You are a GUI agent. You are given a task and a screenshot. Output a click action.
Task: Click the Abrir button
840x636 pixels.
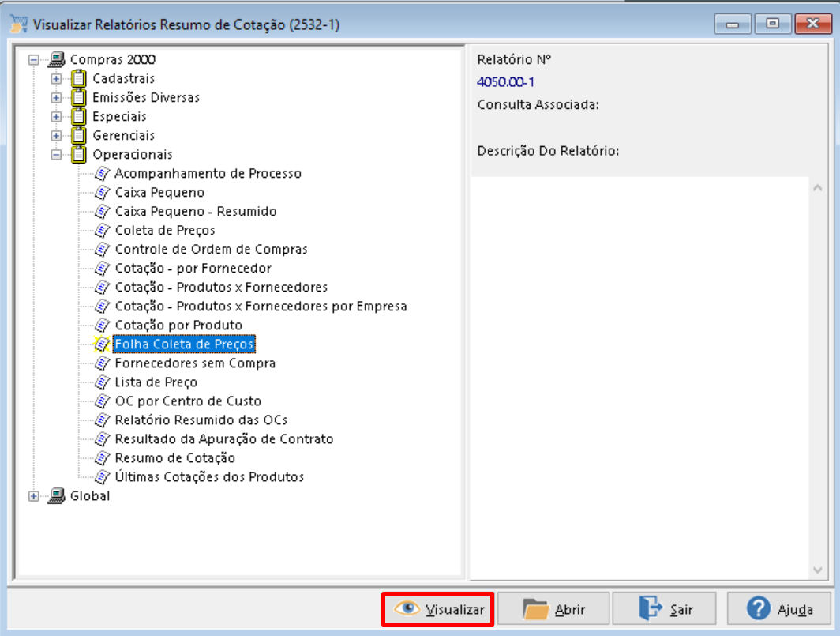(553, 608)
